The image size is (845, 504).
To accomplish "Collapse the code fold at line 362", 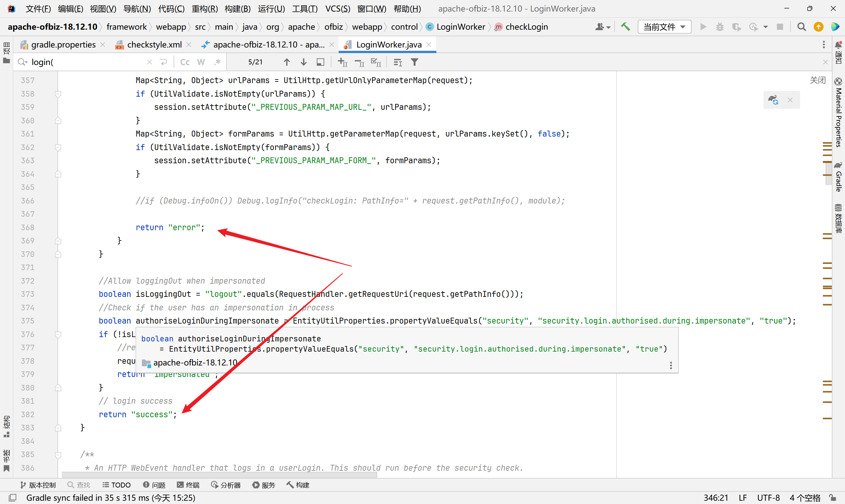I will [58, 147].
